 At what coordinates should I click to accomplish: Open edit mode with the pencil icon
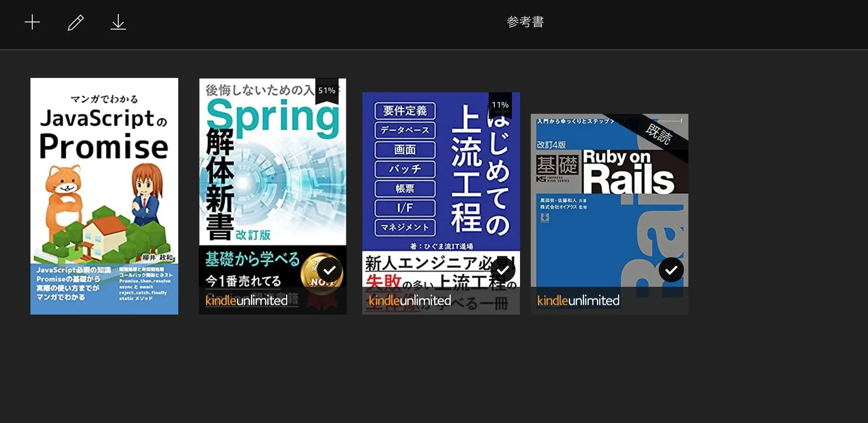[76, 22]
